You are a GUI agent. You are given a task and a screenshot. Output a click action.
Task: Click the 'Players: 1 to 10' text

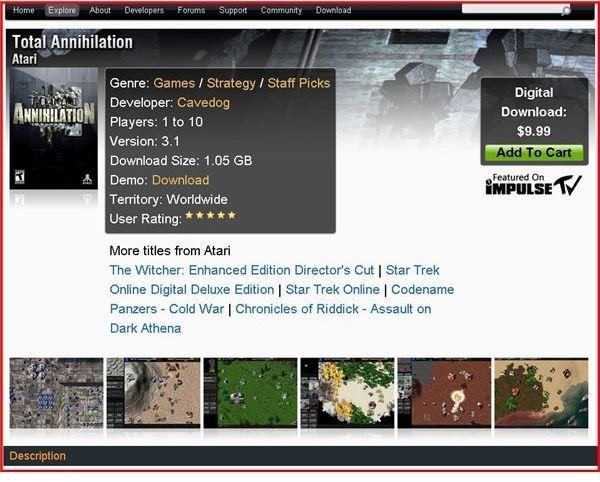coord(156,122)
